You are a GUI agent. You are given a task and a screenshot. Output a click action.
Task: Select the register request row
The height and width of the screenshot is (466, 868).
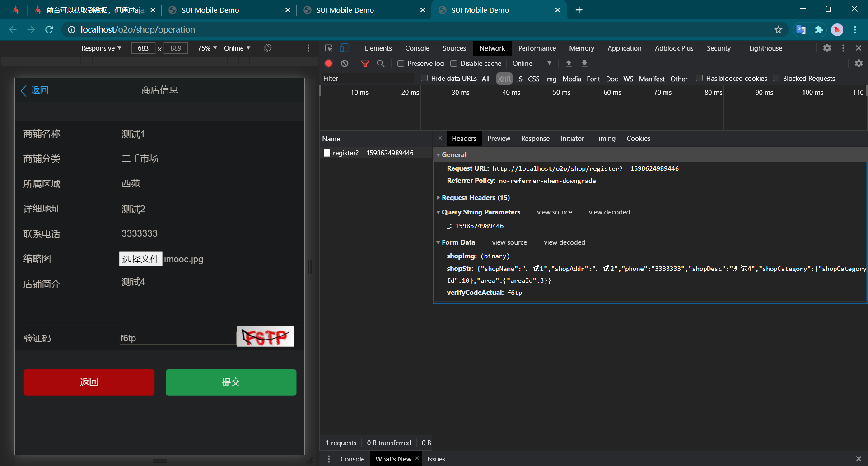coord(376,153)
